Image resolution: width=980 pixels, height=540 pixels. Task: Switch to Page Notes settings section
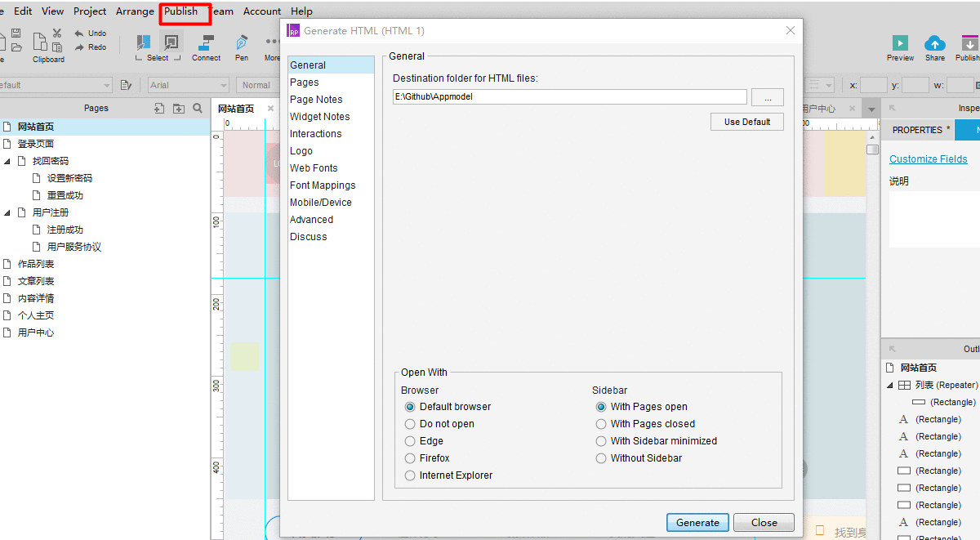(x=316, y=100)
